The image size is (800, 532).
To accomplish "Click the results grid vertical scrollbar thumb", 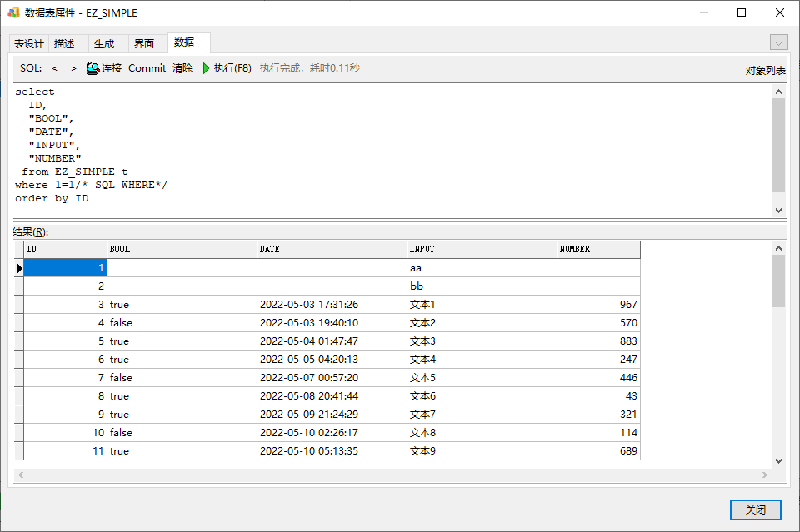I will coord(778,281).
